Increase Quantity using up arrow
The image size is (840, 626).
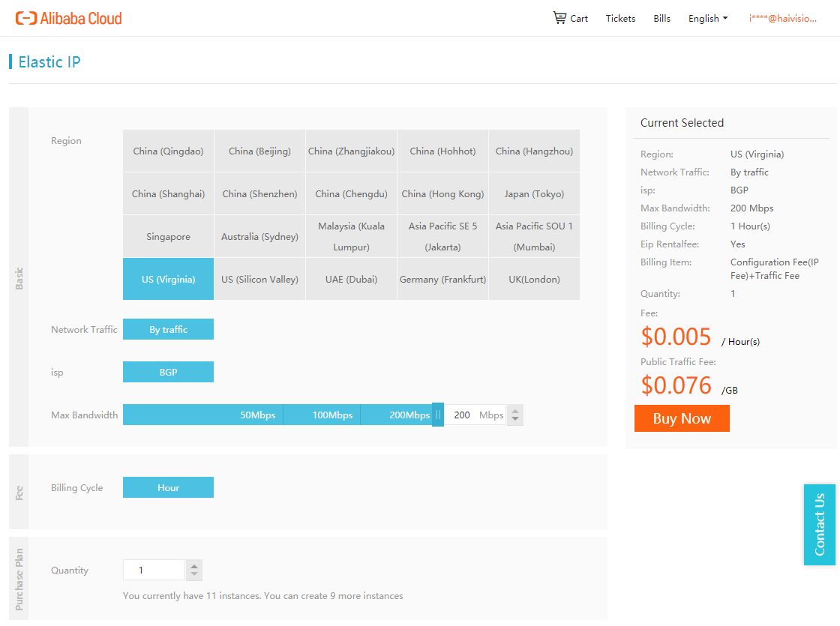point(194,565)
